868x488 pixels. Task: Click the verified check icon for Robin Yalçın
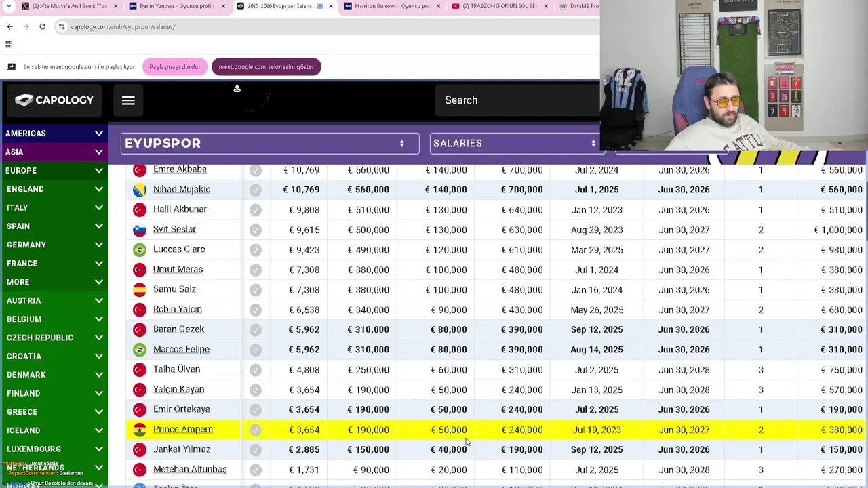[x=256, y=310]
